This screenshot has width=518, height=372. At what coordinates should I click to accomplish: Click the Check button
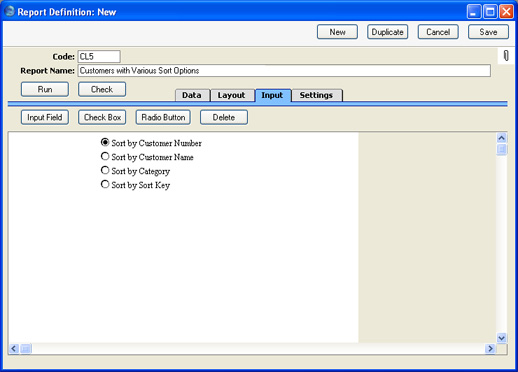[x=102, y=89]
